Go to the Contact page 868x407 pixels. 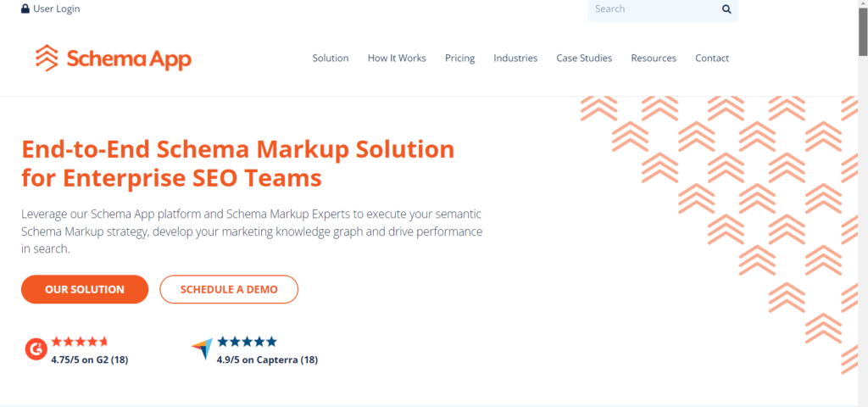712,59
